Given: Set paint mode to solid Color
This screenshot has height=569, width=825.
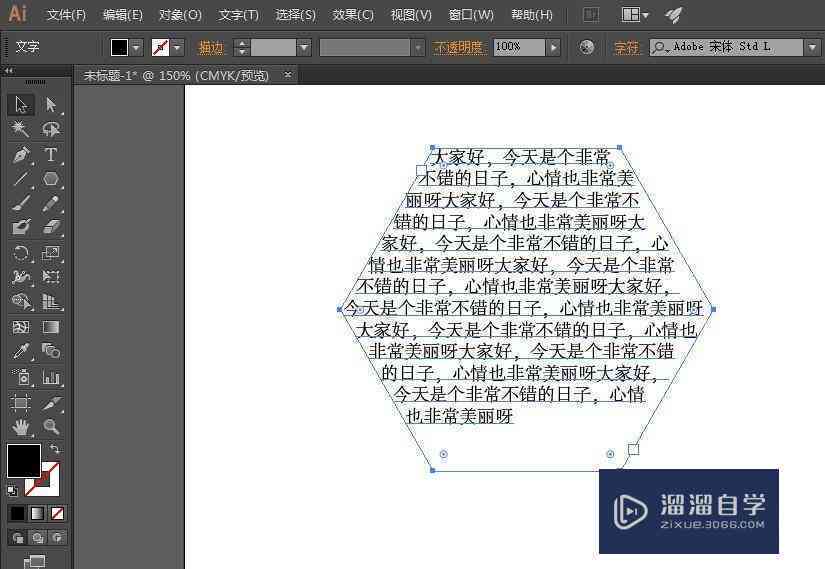Looking at the screenshot, I should click(x=17, y=513).
